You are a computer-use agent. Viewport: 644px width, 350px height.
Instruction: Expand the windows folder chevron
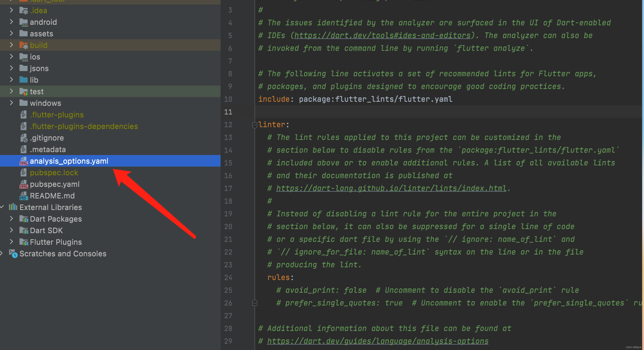[x=11, y=103]
